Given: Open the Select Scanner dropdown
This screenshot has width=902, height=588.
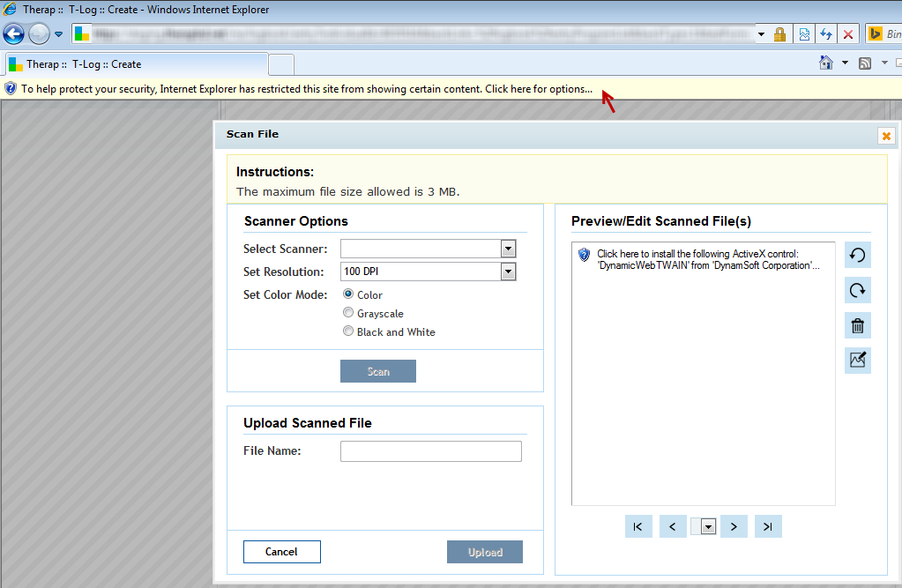Looking at the screenshot, I should coord(508,249).
